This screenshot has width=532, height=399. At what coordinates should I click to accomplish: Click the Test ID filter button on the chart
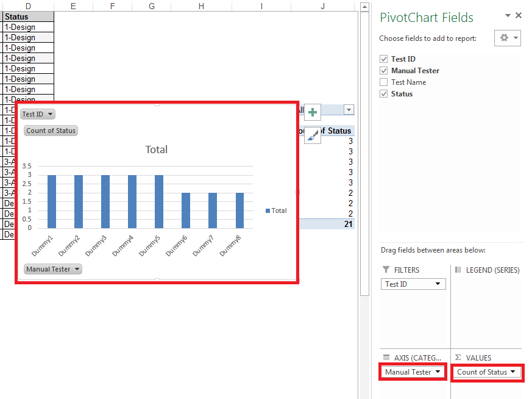click(37, 114)
